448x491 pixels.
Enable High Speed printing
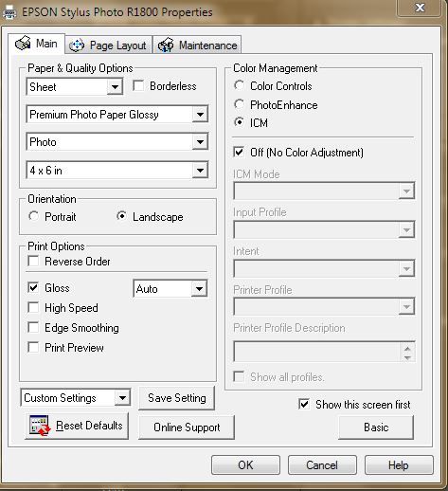click(33, 308)
